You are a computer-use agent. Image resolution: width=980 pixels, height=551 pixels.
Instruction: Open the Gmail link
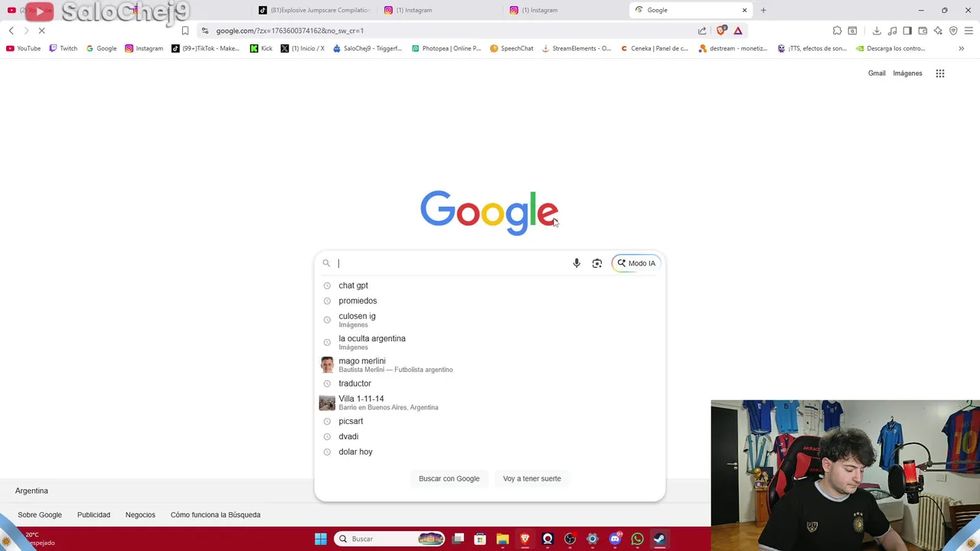877,73
